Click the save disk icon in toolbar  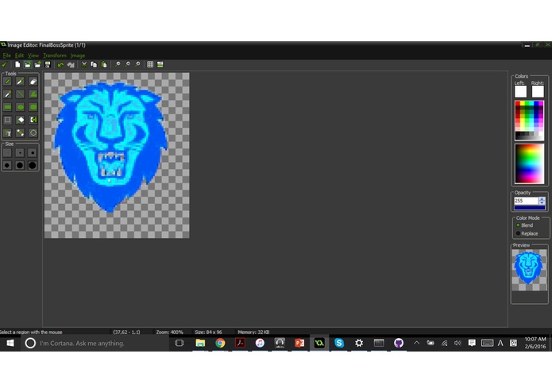pos(48,65)
